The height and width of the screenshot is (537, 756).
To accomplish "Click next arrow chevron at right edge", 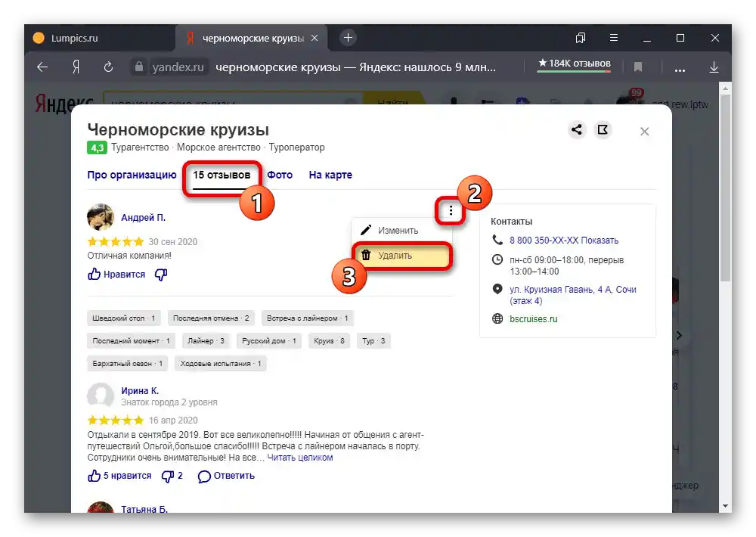I will 679,335.
